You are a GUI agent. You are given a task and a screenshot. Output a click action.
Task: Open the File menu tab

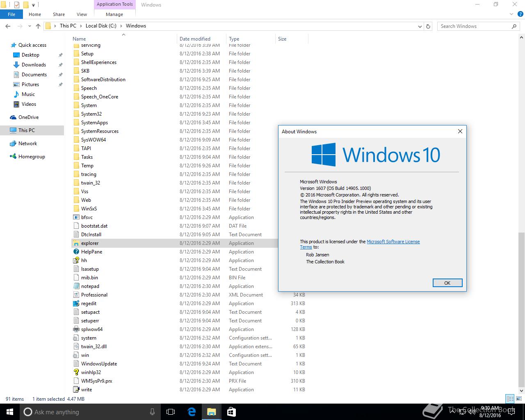tap(11, 14)
